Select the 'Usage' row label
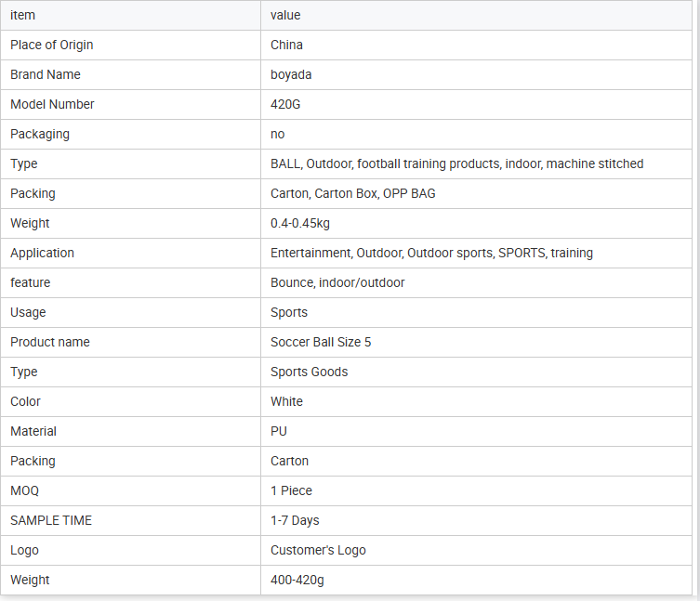This screenshot has height=601, width=700. [28, 312]
